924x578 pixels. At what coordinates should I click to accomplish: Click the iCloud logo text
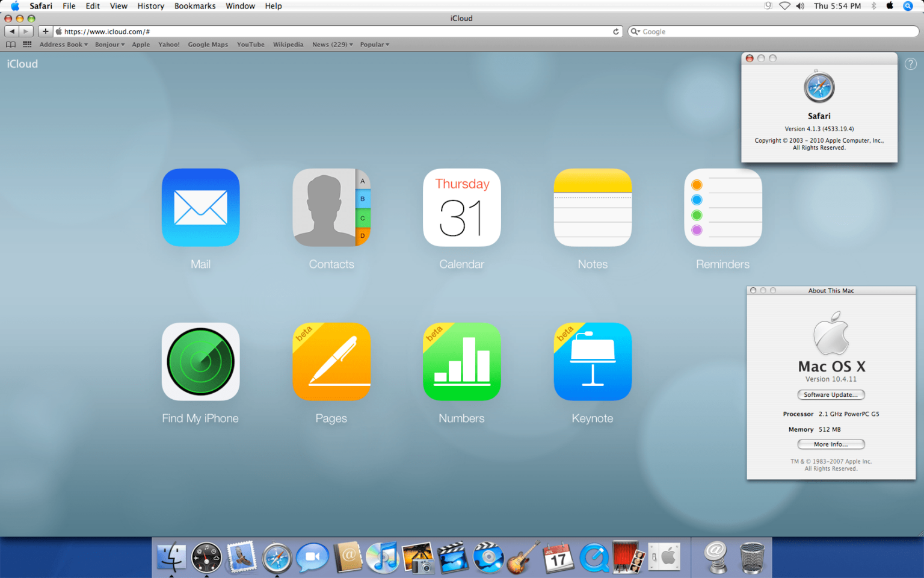(x=22, y=64)
